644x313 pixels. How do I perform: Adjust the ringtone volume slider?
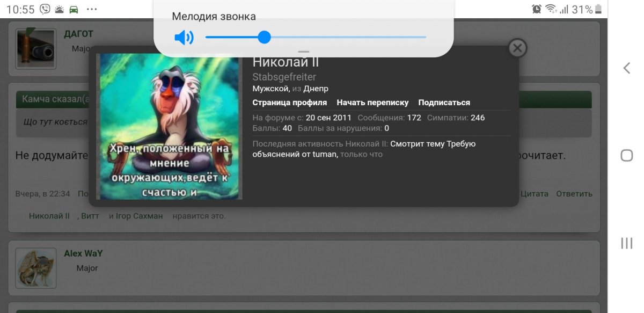(316, 37)
